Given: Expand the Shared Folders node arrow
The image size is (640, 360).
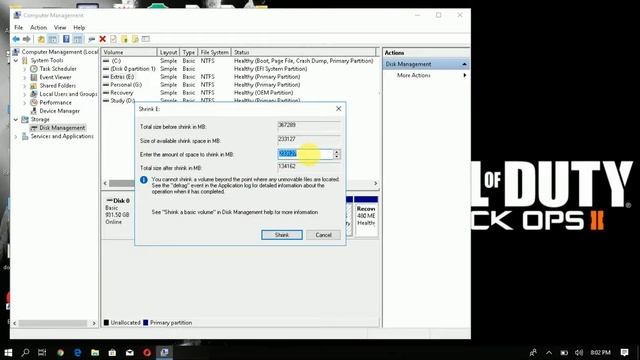Looking at the screenshot, I should 24,86.
